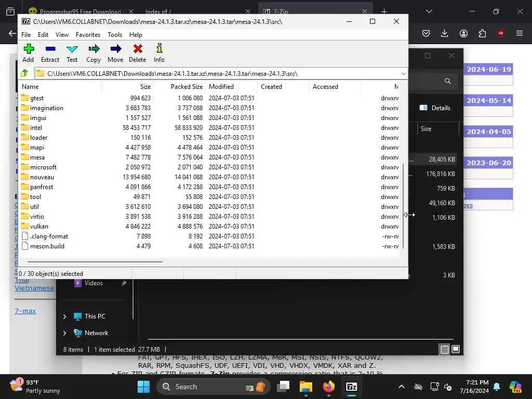Open File Explorer from the taskbar
This screenshot has height=399, width=532.
coord(305,387)
